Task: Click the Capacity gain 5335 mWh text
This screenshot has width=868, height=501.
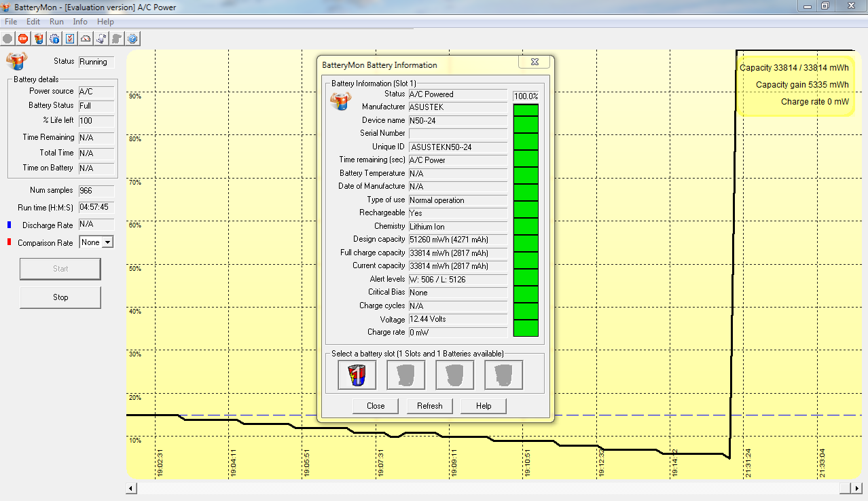Action: tap(802, 85)
